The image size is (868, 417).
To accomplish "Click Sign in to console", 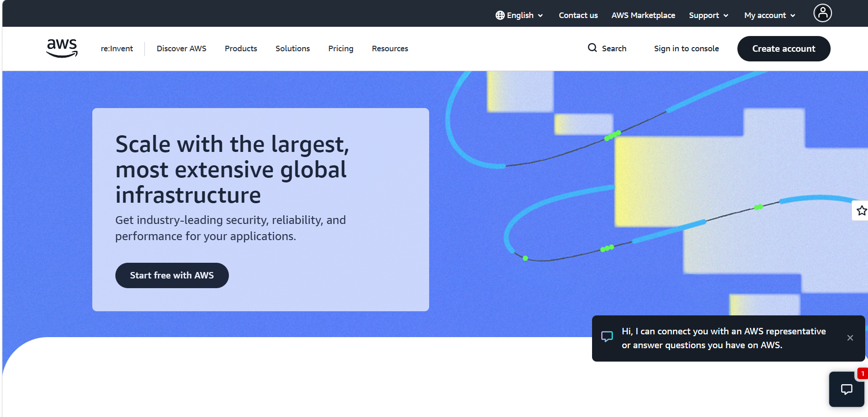I will [x=686, y=48].
